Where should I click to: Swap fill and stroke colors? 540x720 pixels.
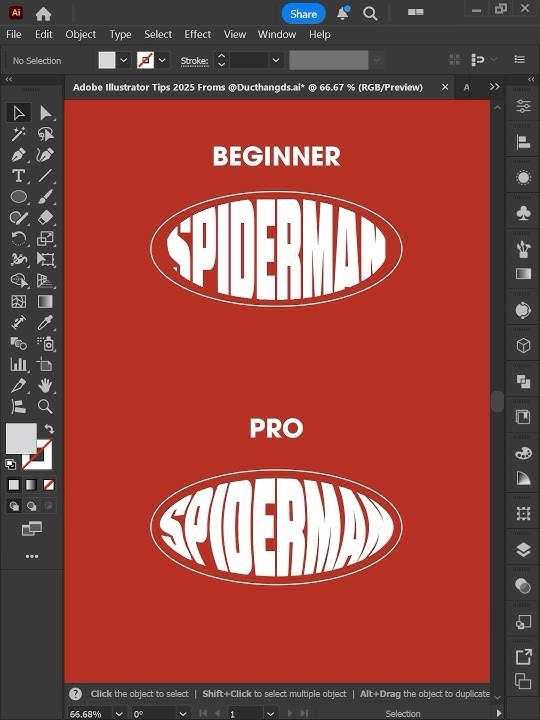(x=49, y=428)
